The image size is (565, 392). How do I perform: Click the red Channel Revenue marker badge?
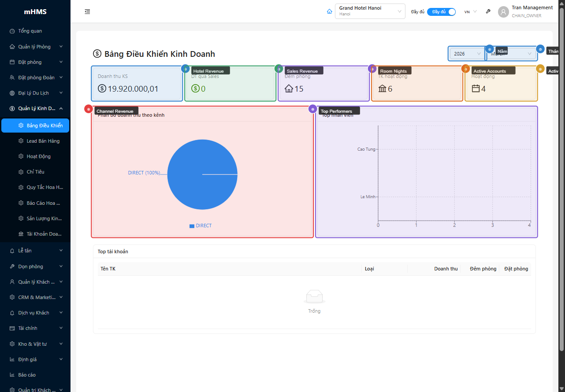[x=89, y=109]
